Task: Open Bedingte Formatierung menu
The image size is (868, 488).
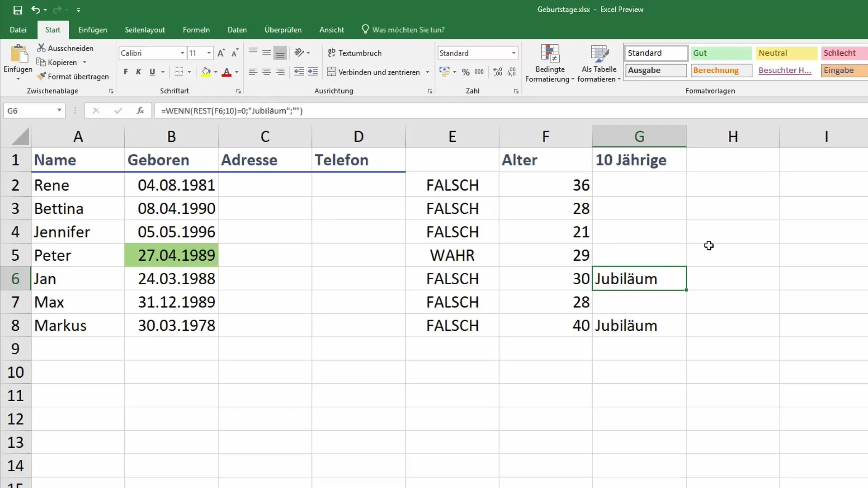Action: tap(550, 63)
